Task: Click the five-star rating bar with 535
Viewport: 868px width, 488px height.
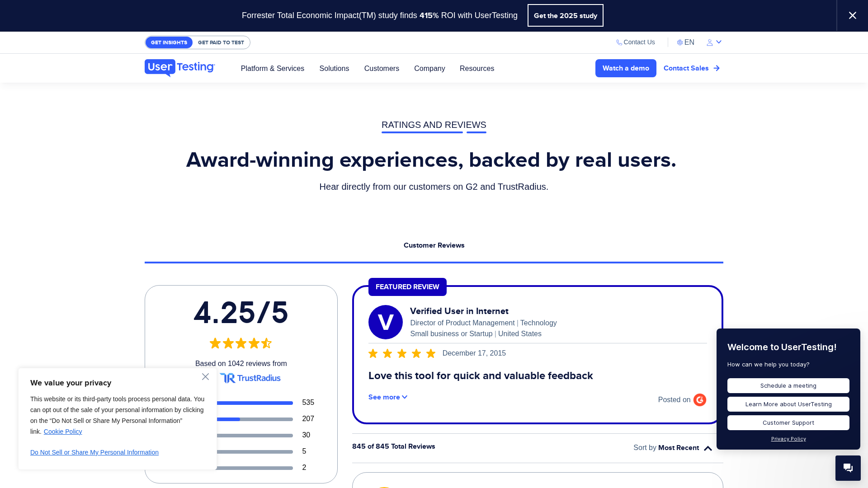Action: click(x=255, y=403)
